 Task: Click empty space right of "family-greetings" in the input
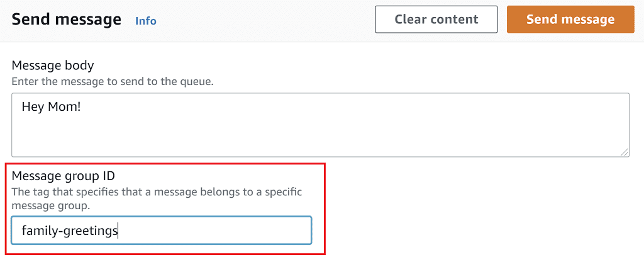[x=220, y=231]
